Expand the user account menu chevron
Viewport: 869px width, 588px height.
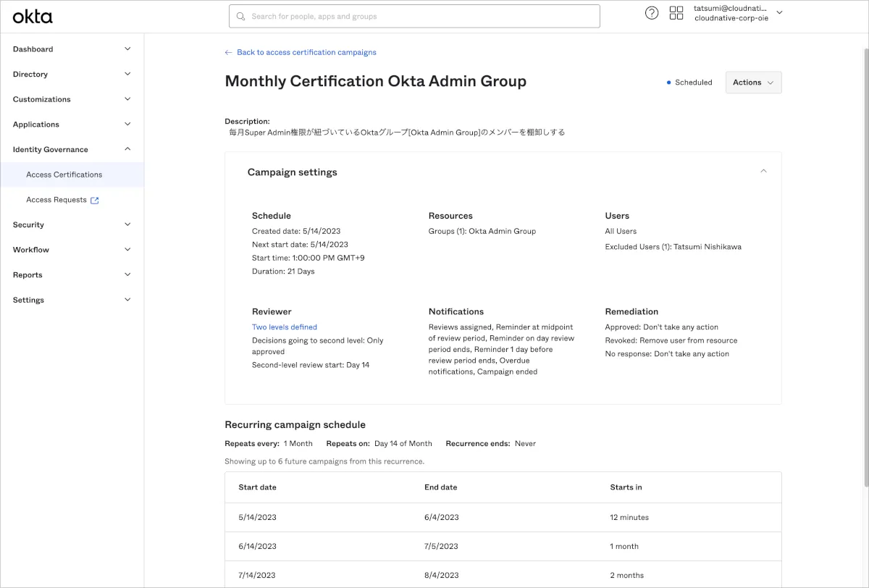[x=779, y=12]
